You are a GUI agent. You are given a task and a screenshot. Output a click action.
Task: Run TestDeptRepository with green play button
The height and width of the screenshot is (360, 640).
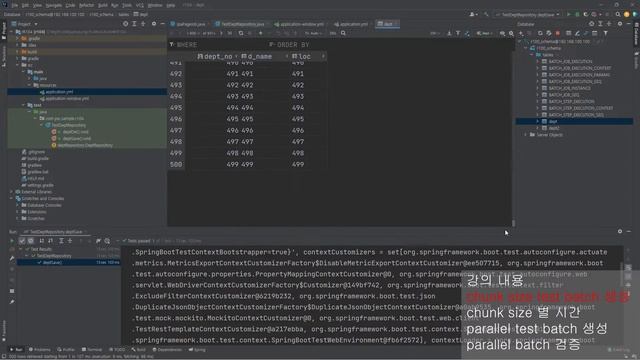(x=569, y=14)
